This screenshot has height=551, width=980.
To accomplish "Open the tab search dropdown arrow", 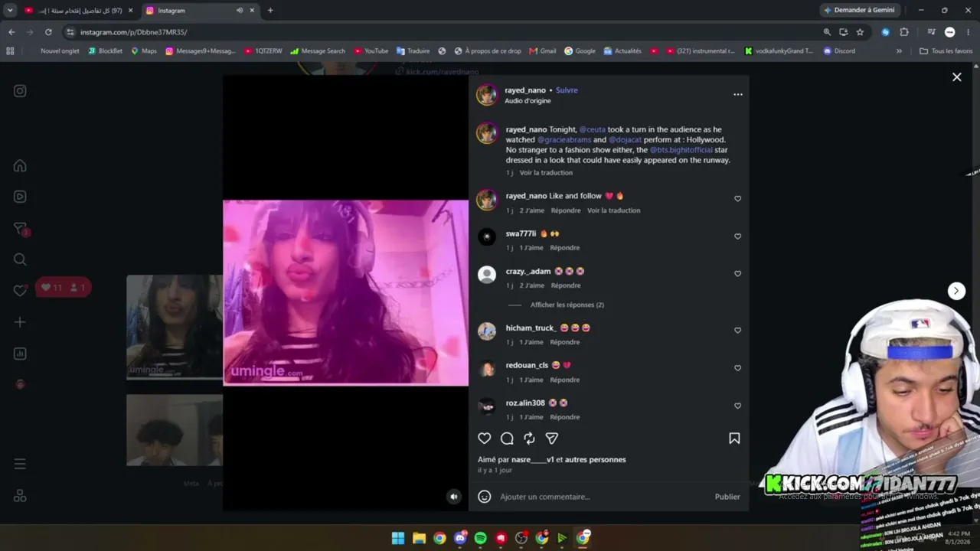I will (x=10, y=11).
